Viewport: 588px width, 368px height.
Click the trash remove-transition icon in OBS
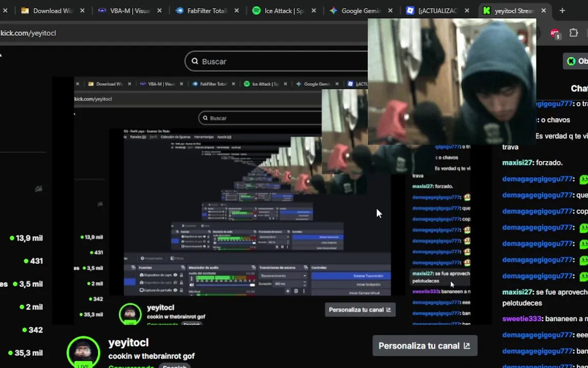[x=296, y=291]
